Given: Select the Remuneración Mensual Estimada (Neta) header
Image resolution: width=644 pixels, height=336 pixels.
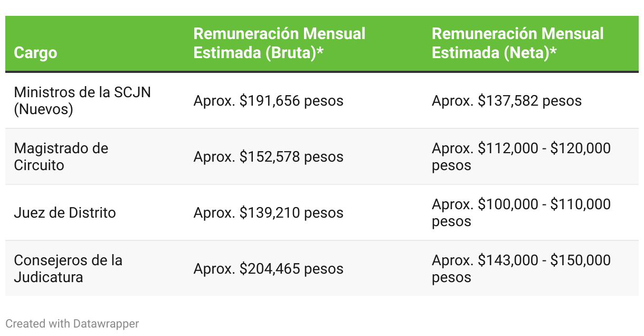Looking at the screenshot, I should [x=517, y=43].
